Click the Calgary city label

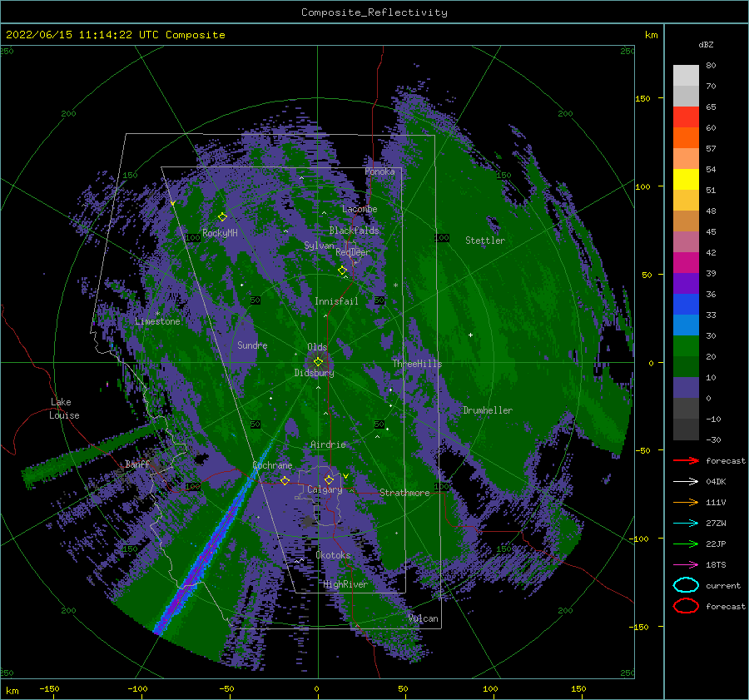325,489
